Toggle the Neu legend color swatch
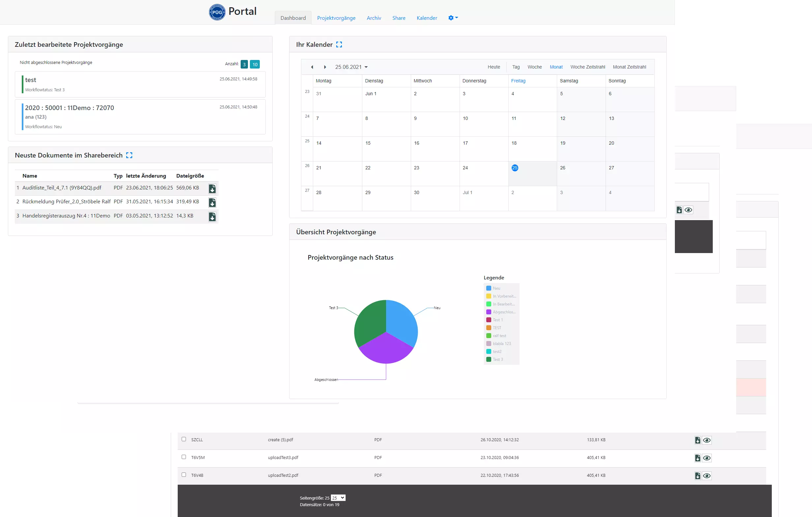 pyautogui.click(x=489, y=288)
